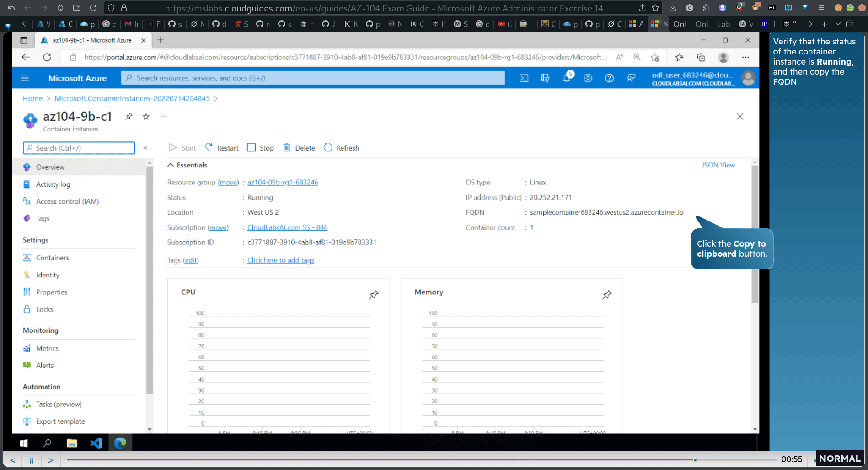This screenshot has height=470, width=868.
Task: Click the NORMAL speed mode button
Action: [x=840, y=459]
